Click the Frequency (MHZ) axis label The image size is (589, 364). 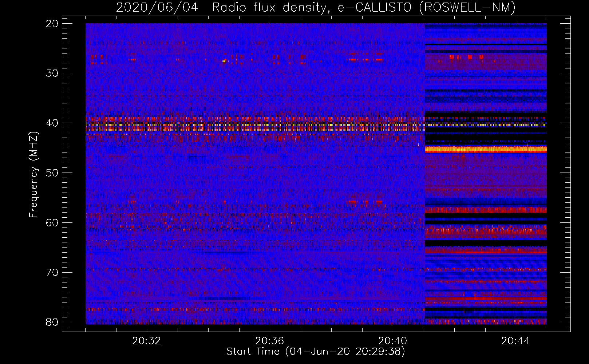click(33, 175)
